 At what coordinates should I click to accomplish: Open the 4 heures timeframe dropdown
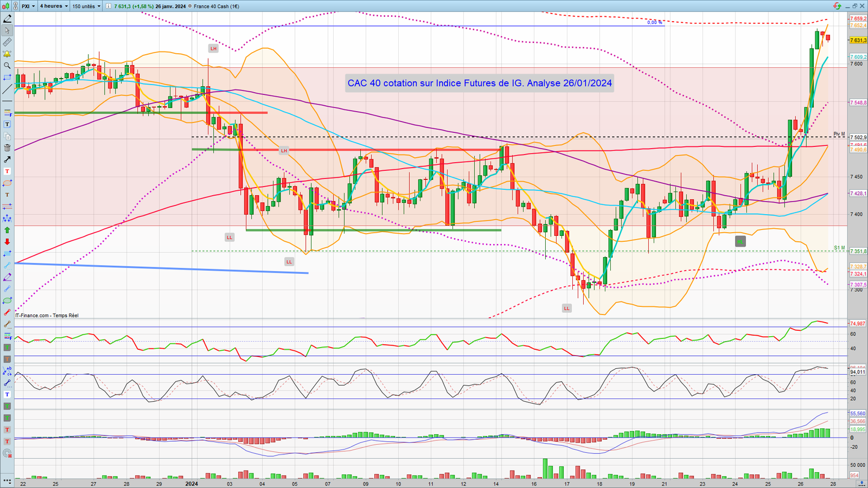click(x=54, y=6)
